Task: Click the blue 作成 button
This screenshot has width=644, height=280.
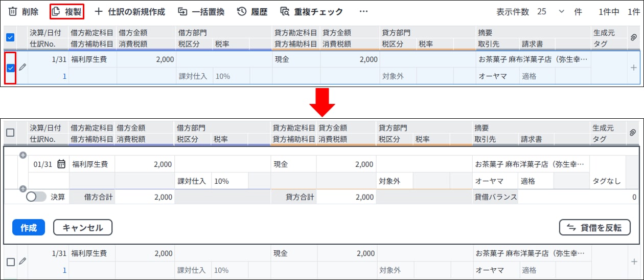Action: tap(29, 228)
